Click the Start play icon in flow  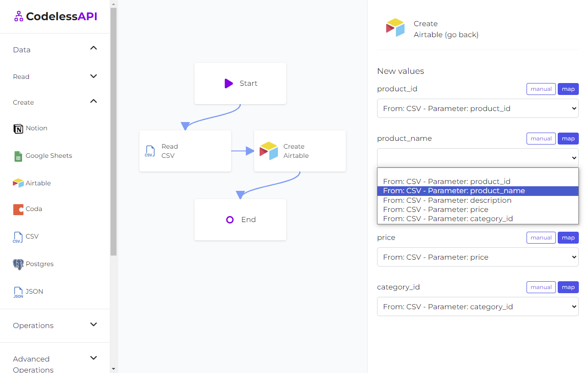tap(228, 84)
